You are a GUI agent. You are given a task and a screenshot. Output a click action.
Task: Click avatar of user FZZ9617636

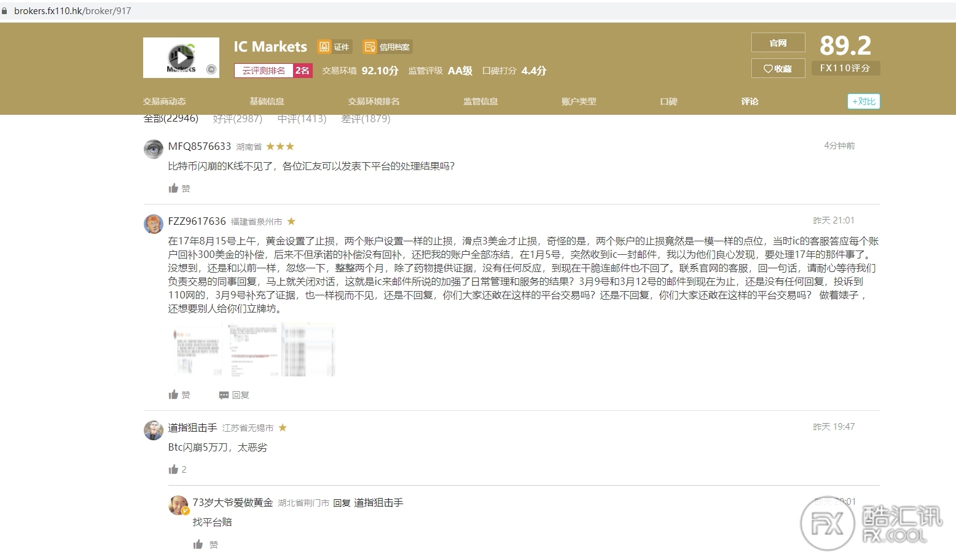(154, 224)
